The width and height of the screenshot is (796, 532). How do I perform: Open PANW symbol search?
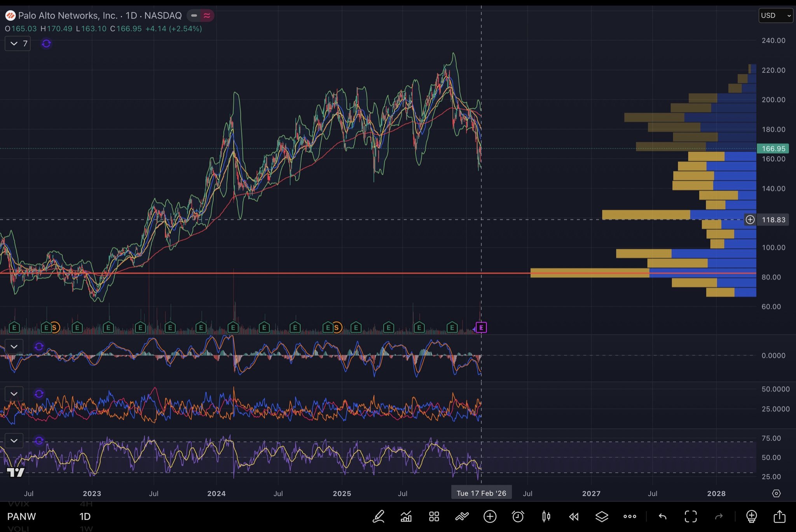[x=21, y=516]
